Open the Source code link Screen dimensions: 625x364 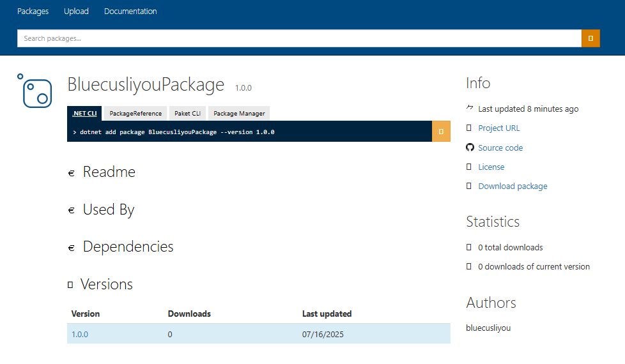coord(500,148)
